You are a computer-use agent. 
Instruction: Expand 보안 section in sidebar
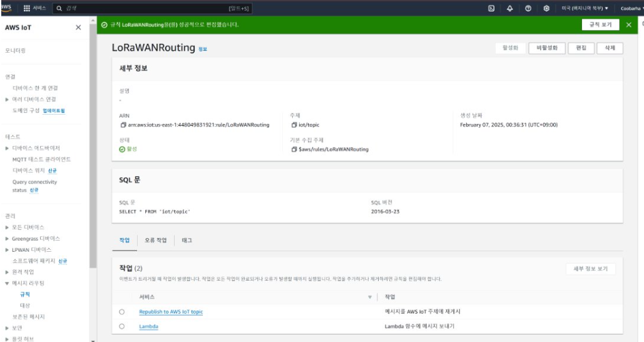[7, 328]
